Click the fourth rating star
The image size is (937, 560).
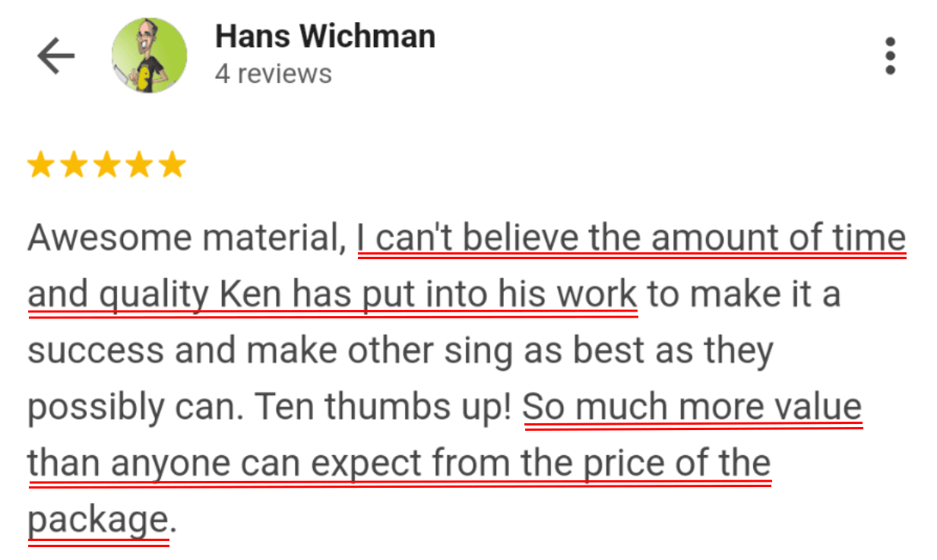141,165
